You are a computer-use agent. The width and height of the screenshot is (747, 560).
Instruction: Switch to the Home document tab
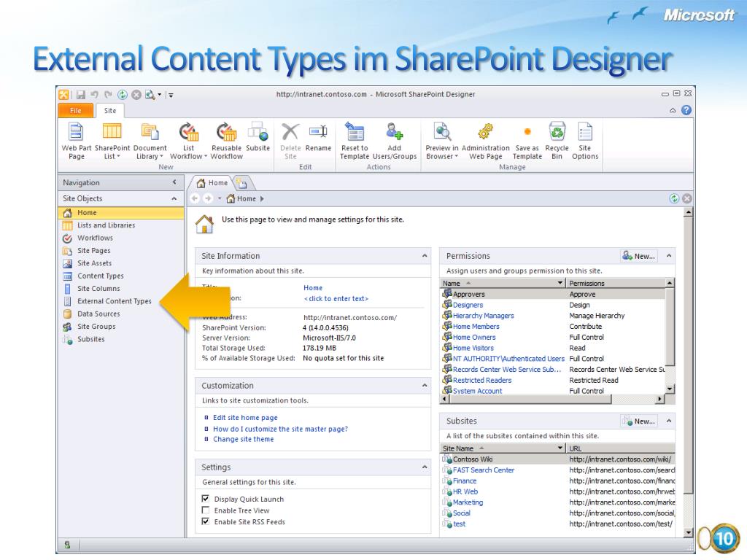point(212,183)
